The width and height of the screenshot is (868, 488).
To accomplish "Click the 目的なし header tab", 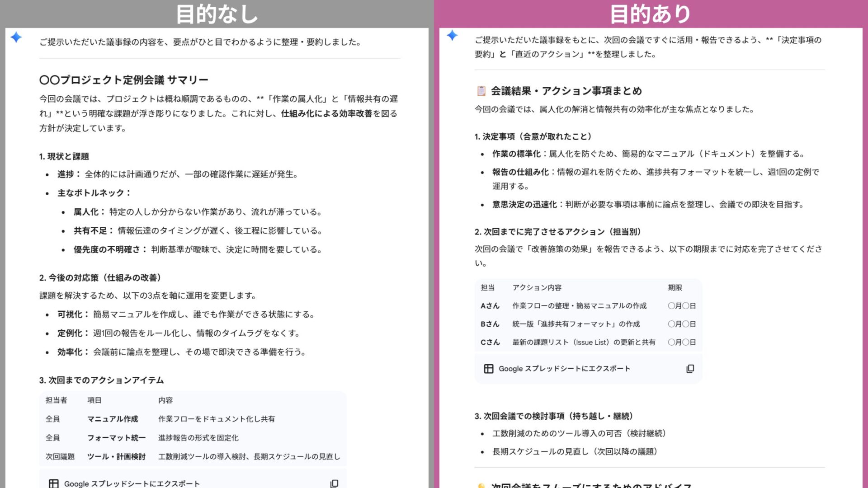I will pos(217,13).
